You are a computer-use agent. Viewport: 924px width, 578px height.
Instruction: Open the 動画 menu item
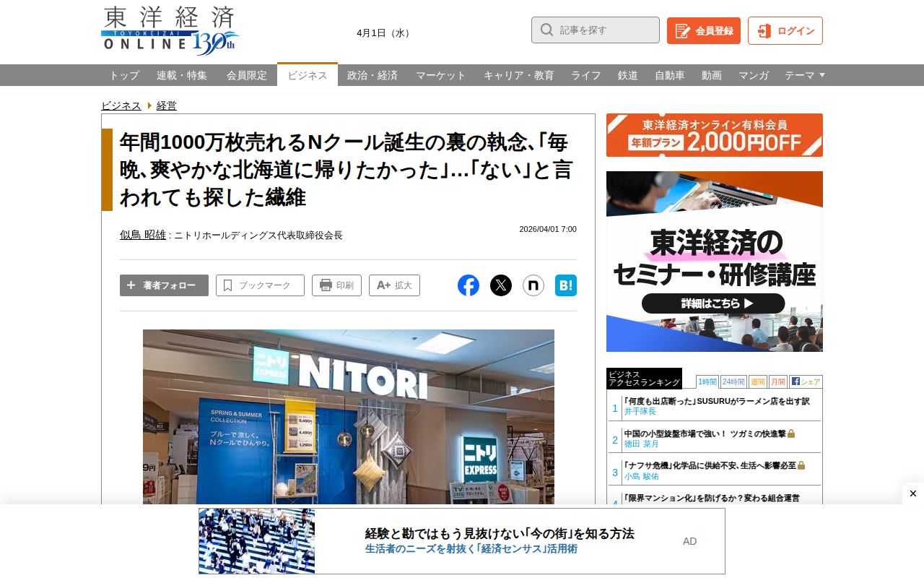[712, 75]
